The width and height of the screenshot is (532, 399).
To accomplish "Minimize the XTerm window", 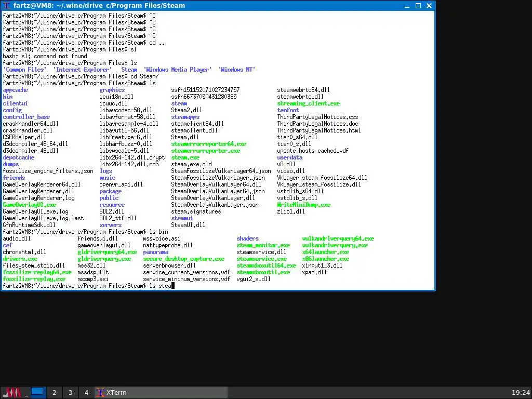I will click(x=407, y=6).
